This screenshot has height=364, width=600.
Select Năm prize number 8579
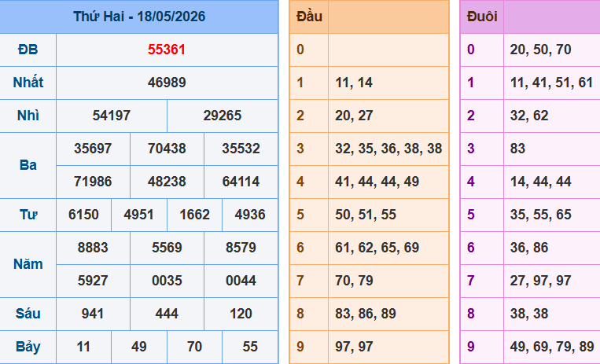241,248
